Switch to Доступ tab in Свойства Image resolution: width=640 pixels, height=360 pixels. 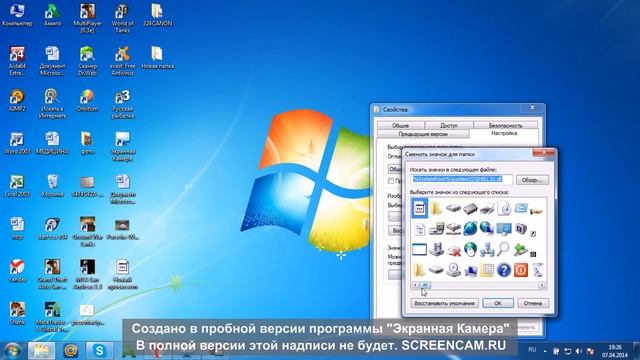[449, 125]
